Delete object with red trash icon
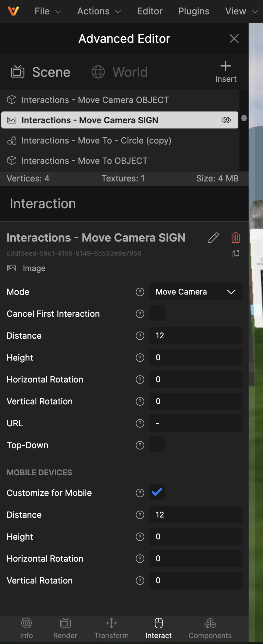Image resolution: width=263 pixels, height=644 pixels. [236, 238]
